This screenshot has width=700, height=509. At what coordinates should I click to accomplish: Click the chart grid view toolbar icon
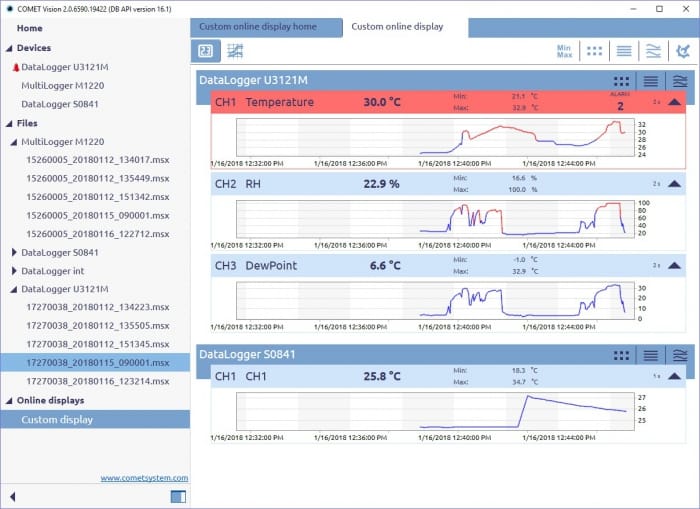(x=236, y=51)
